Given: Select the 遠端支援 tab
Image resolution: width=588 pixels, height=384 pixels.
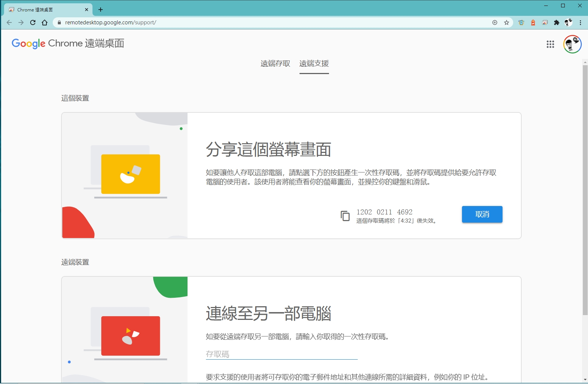Looking at the screenshot, I should point(314,64).
